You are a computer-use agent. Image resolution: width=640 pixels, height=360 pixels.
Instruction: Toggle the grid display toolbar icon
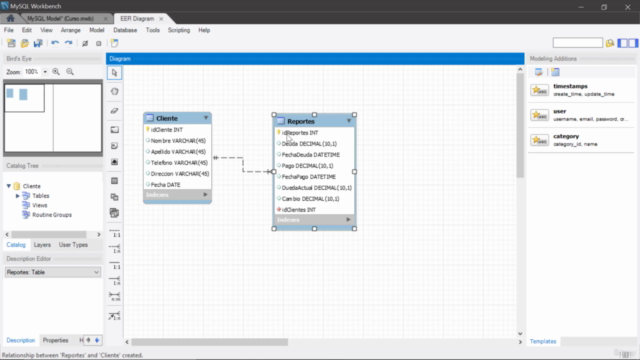click(85, 43)
